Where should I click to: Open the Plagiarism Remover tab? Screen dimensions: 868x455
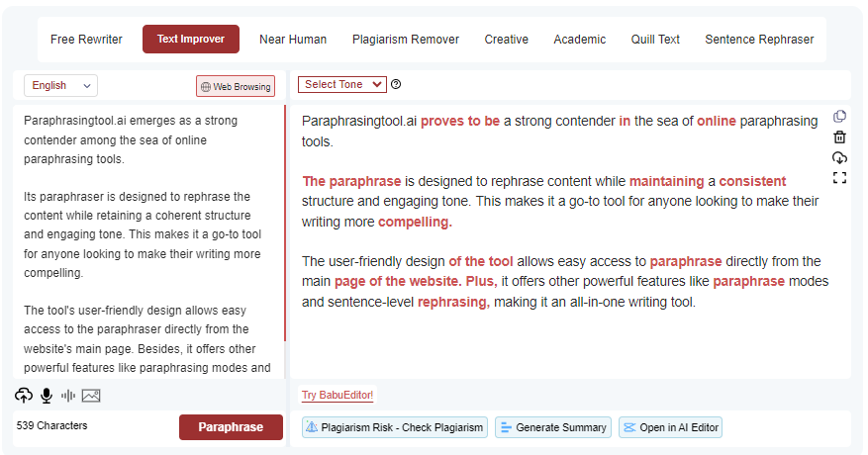pyautogui.click(x=406, y=40)
